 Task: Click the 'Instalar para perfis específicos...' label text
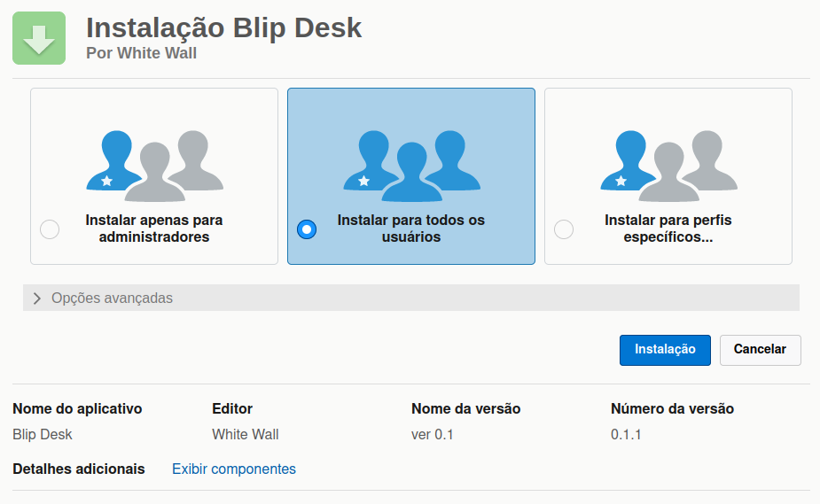[668, 229]
